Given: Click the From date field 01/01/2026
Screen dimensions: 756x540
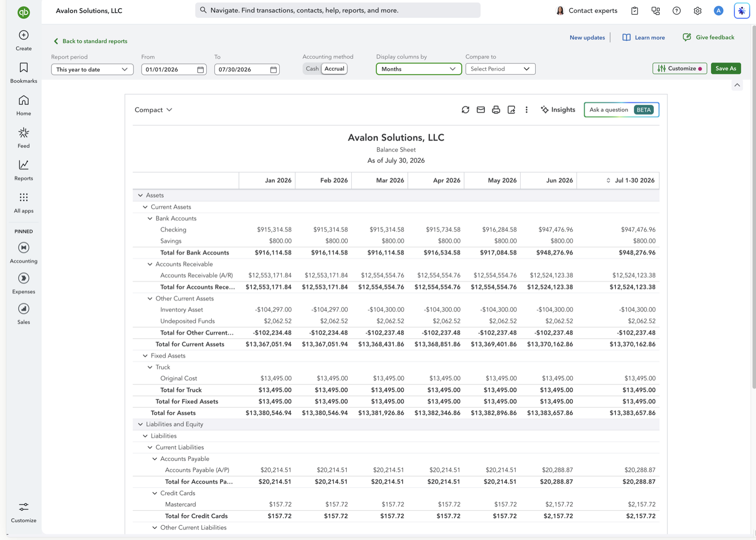Looking at the screenshot, I should [x=173, y=70].
